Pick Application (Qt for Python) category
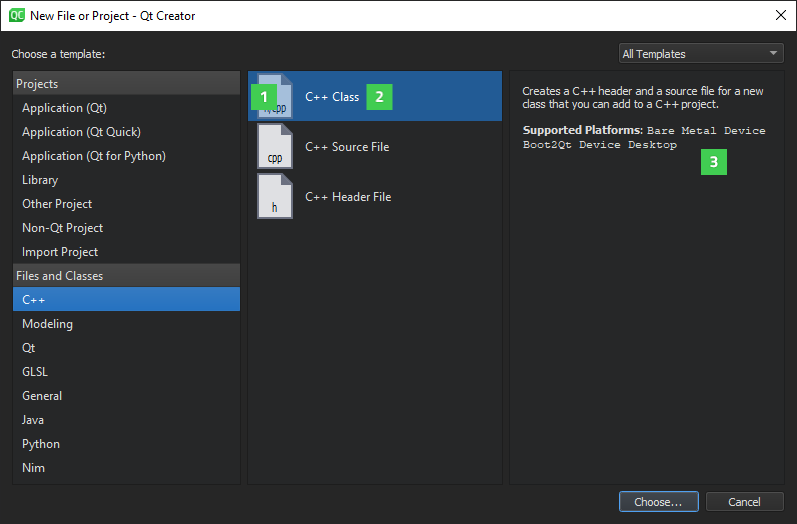This screenshot has width=797, height=524. click(93, 156)
